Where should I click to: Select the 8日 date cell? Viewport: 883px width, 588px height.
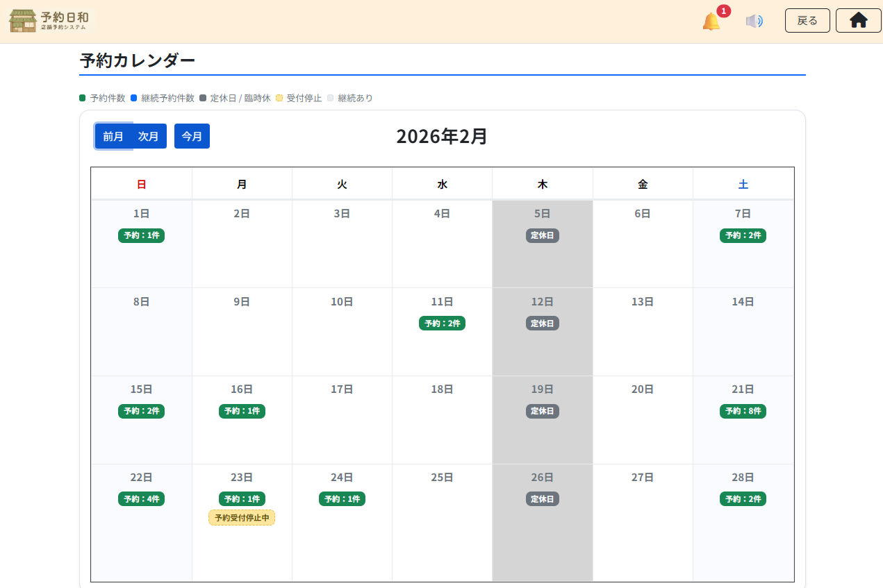pyautogui.click(x=142, y=332)
